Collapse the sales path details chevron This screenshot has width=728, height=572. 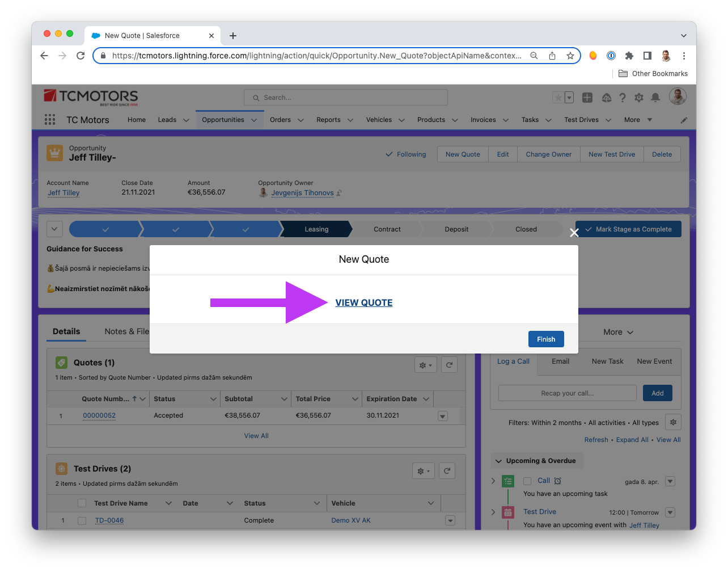(x=54, y=229)
